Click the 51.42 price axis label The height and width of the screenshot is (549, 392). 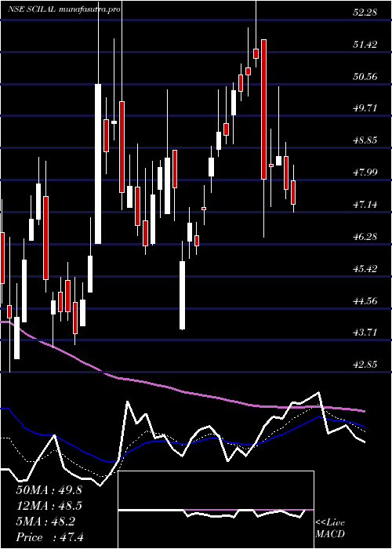pos(365,45)
